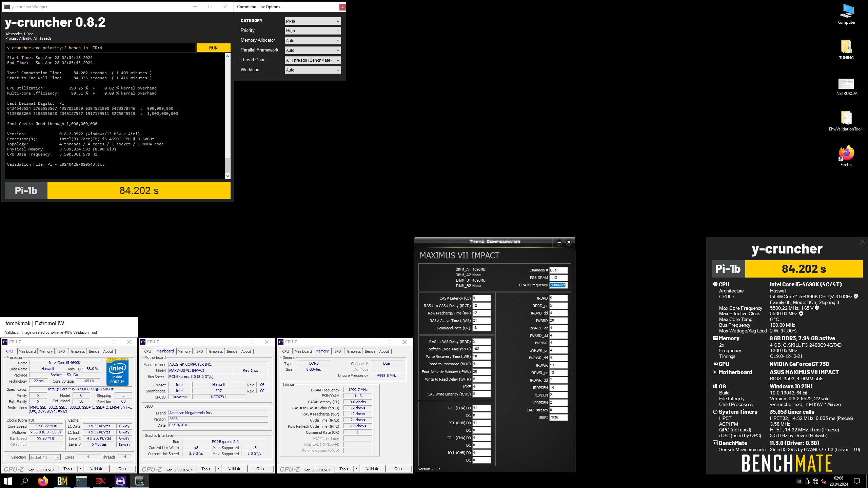Open the Priority dropdown set to High
The image size is (868, 488).
click(x=312, y=30)
